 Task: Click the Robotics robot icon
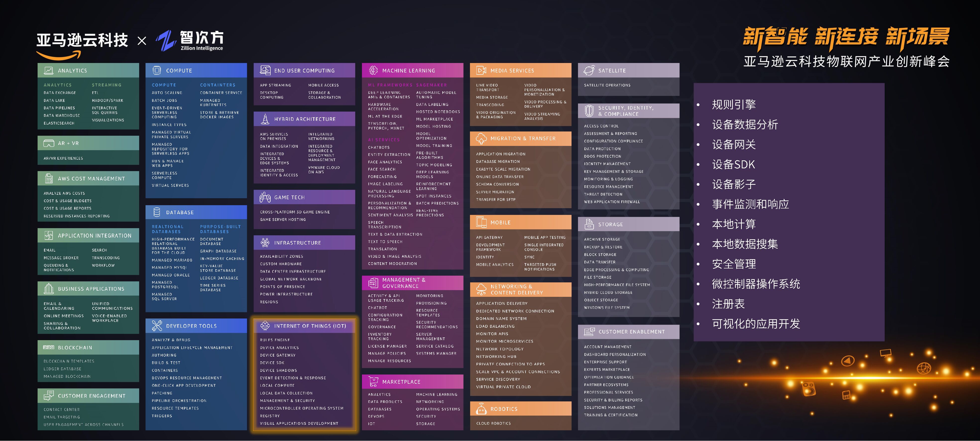481,409
